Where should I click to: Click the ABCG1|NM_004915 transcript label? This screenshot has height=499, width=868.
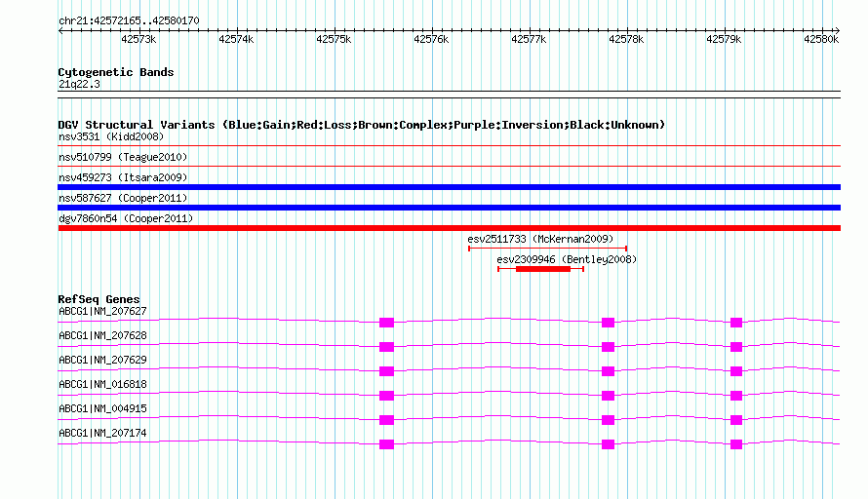(x=102, y=408)
